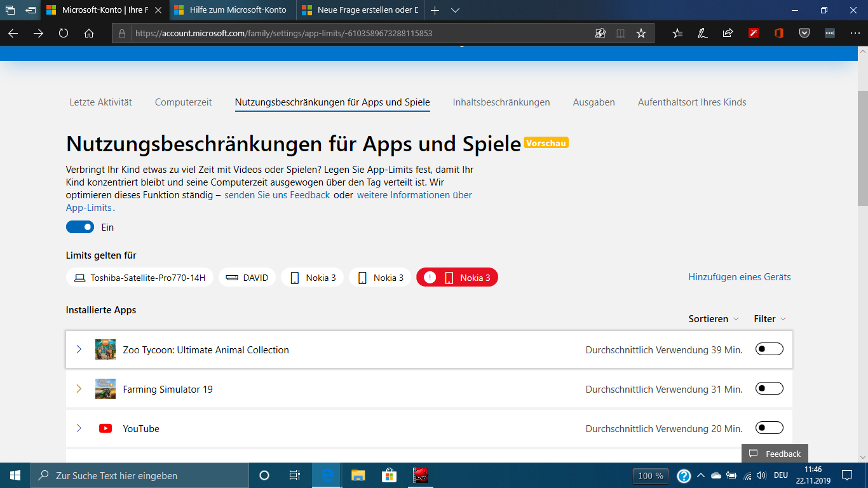
Task: Enable limit toggle for YouTube
Action: 769,428
